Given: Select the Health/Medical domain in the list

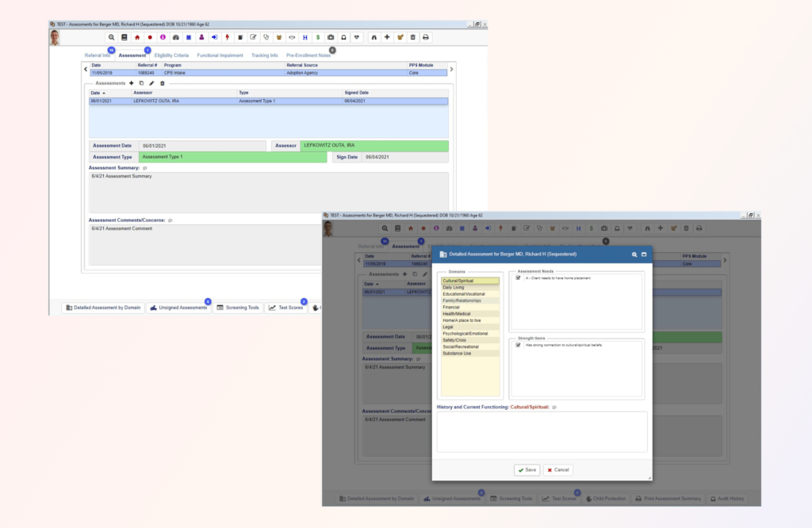Looking at the screenshot, I should (457, 313).
